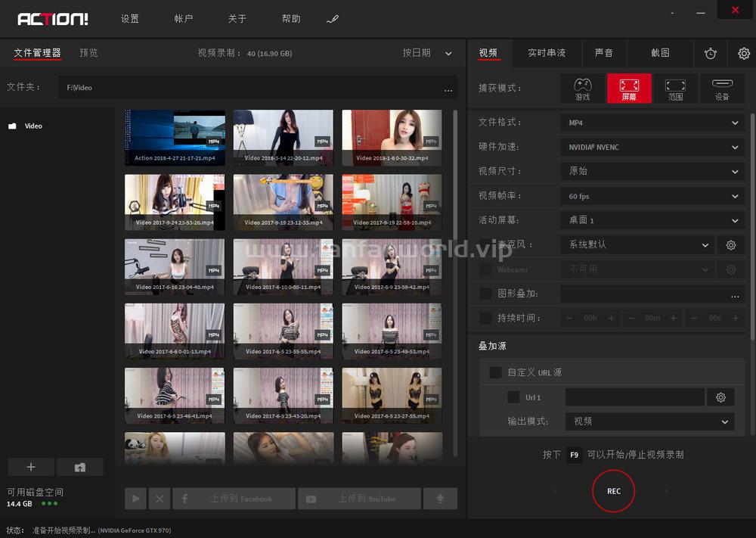Open the timer scheduling icon
The width and height of the screenshot is (756, 538).
[x=710, y=53]
